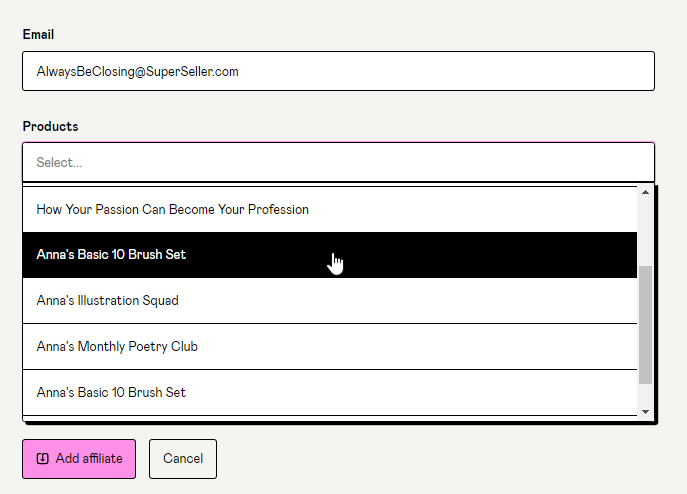
Task: Select the highlighted Anna's Basic 10 Brush Set
Action: pos(330,255)
